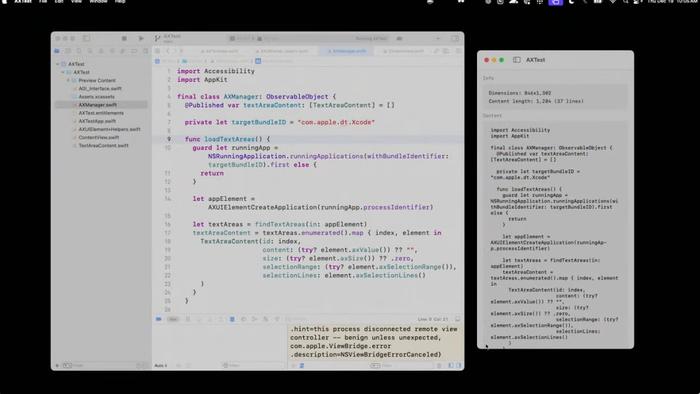Select TextAreaContent.swift in the navigator
Screen dimensions: 700x394
pyautogui.click(x=103, y=145)
